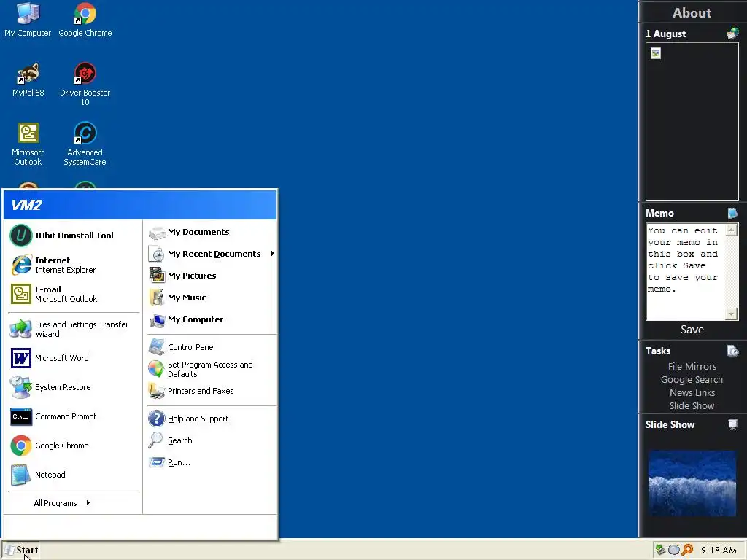This screenshot has width=747, height=560.
Task: Open E-mail Microsoft Outlook in Start menu
Action: click(74, 294)
